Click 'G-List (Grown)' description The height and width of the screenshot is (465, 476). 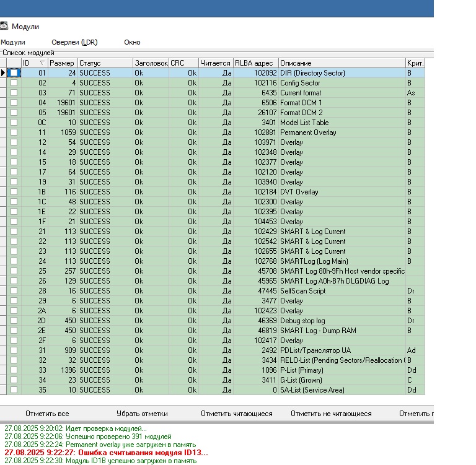(342, 380)
